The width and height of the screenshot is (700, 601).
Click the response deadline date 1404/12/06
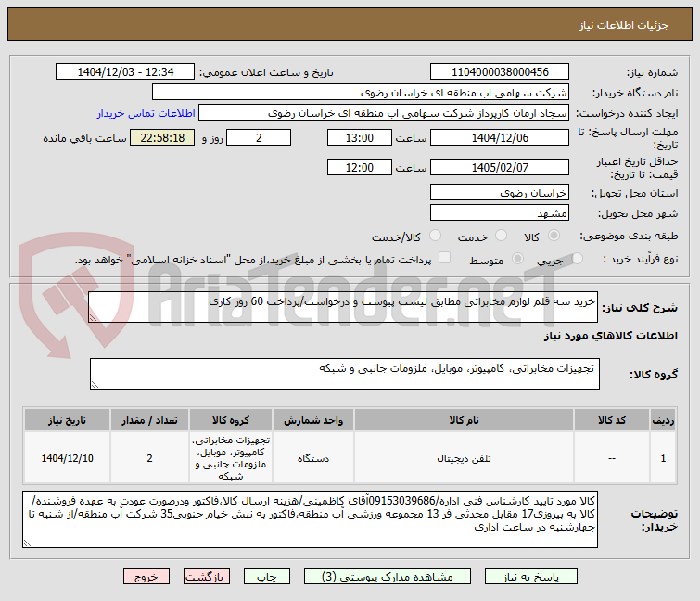[x=500, y=137]
